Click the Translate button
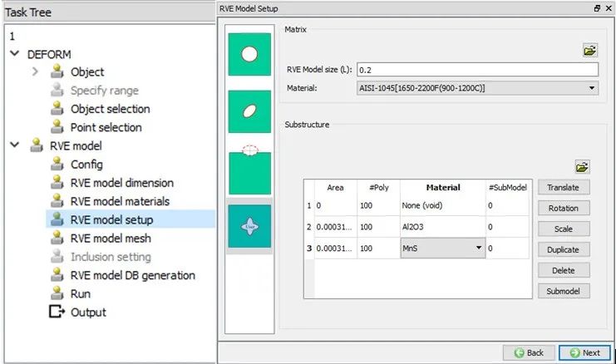This screenshot has width=616, height=364. (564, 187)
